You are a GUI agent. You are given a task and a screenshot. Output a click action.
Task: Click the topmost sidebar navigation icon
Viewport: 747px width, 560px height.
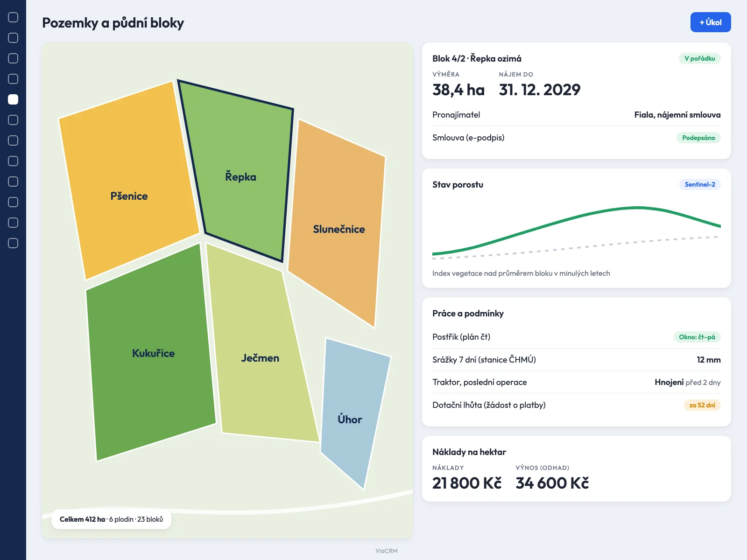click(x=13, y=17)
